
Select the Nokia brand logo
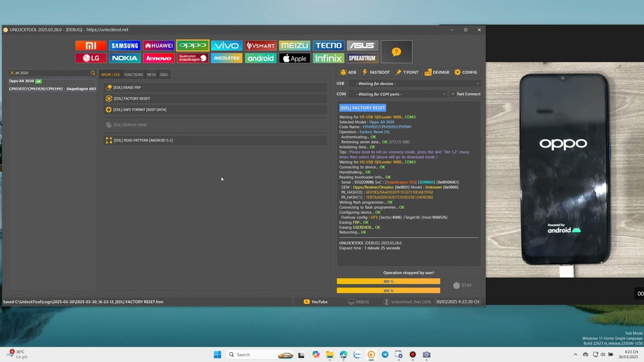125,58
